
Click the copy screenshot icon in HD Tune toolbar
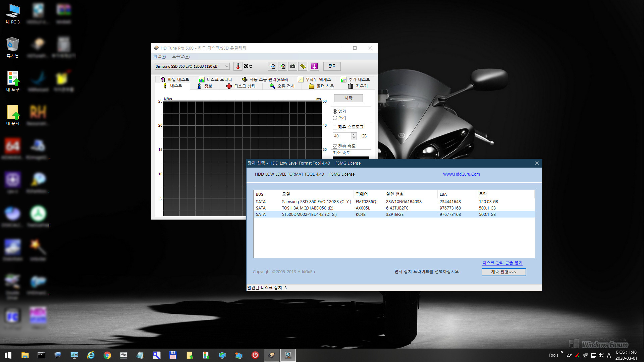click(283, 66)
